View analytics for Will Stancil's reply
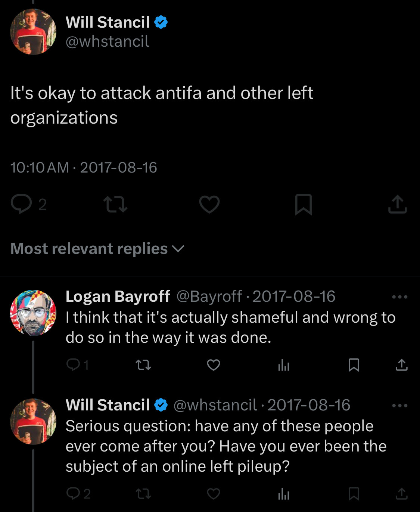The width and height of the screenshot is (420, 512). tap(284, 494)
